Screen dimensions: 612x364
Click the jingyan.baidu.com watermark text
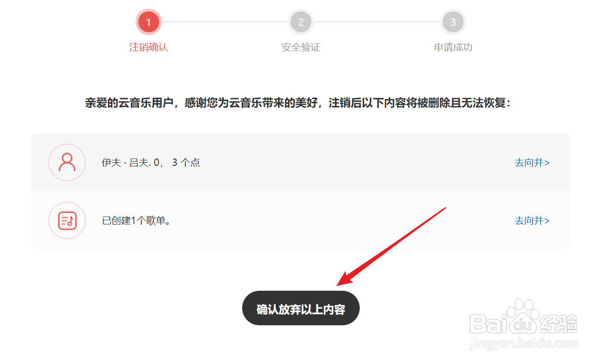click(x=524, y=344)
